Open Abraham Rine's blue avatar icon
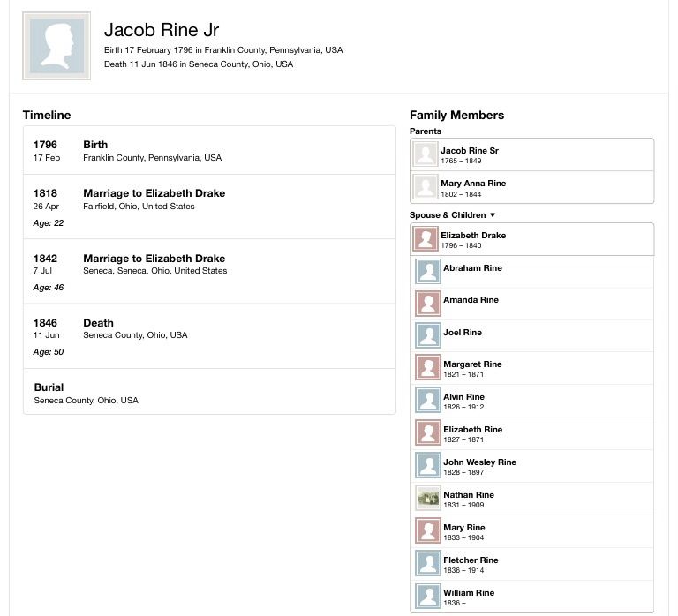 pyautogui.click(x=428, y=272)
